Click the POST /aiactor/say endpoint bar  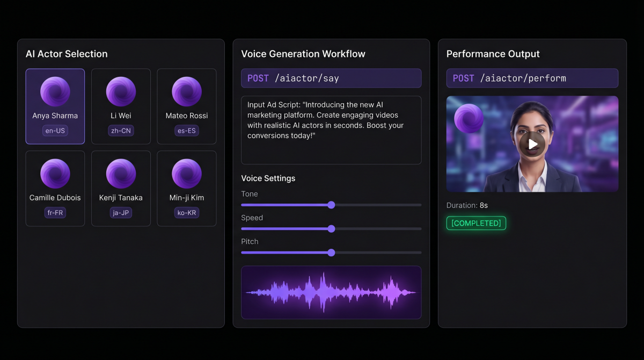click(331, 78)
